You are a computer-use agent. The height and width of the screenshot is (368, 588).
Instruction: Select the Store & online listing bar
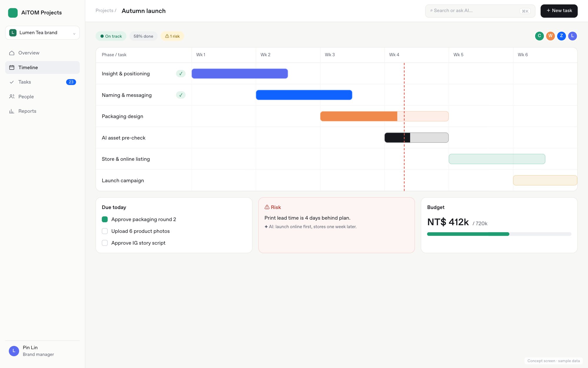pos(497,159)
